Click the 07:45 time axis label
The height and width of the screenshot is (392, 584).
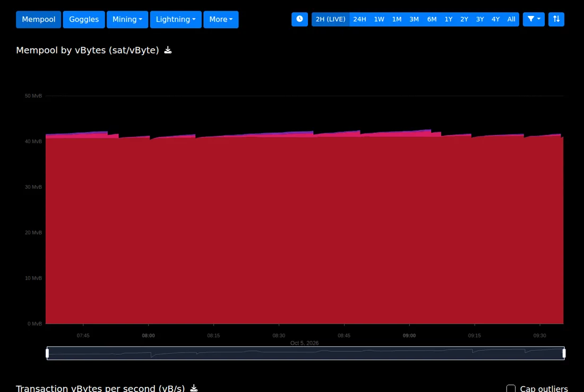[83, 335]
